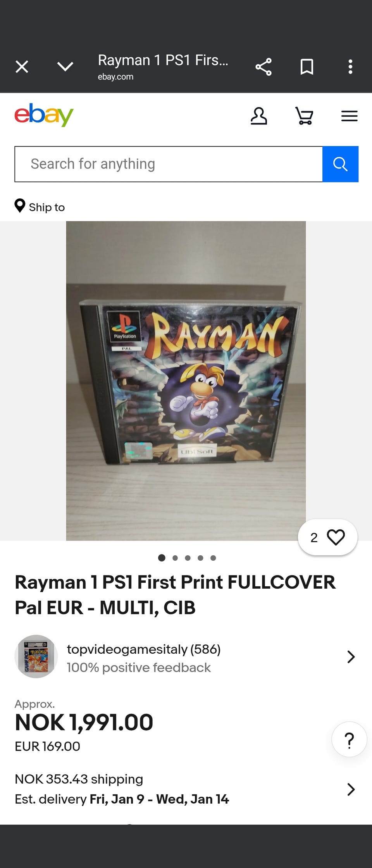
Task: Open the eBay hamburger menu
Action: pos(350,116)
